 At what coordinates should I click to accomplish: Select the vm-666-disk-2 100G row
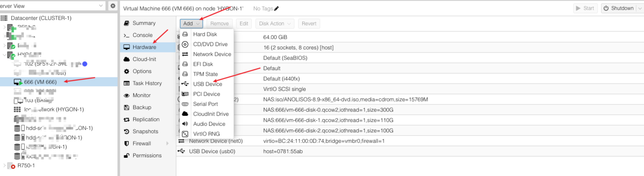coord(410,130)
